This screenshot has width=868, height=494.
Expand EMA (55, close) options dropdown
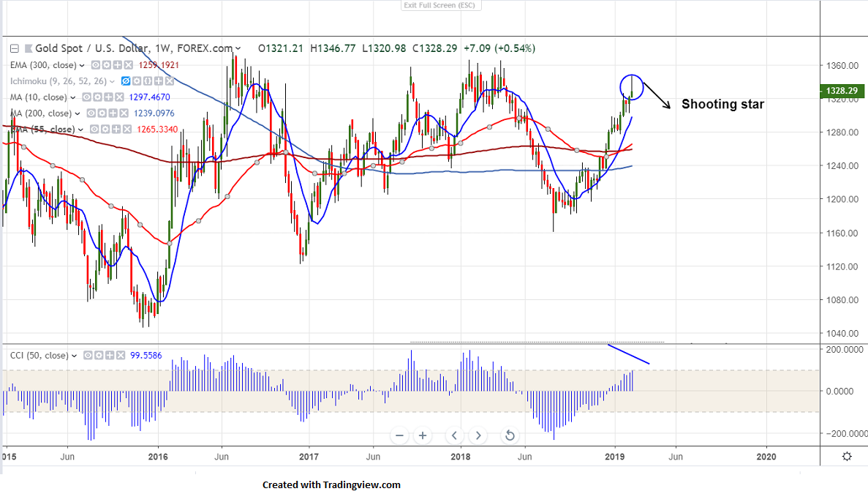point(81,130)
